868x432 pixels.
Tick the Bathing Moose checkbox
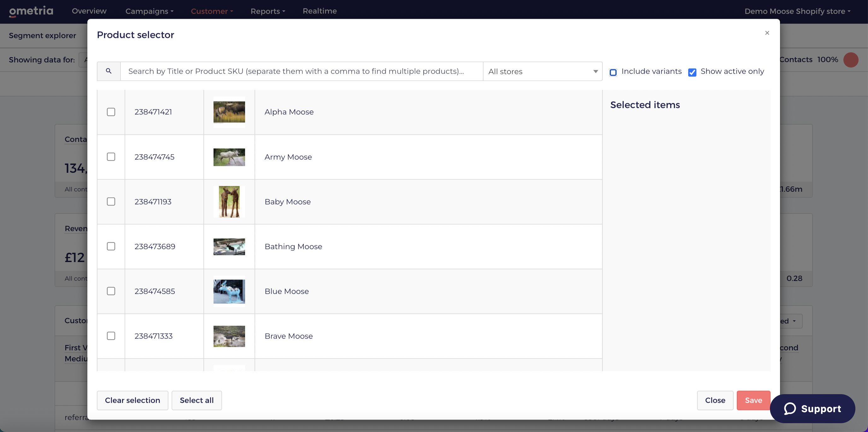111,246
